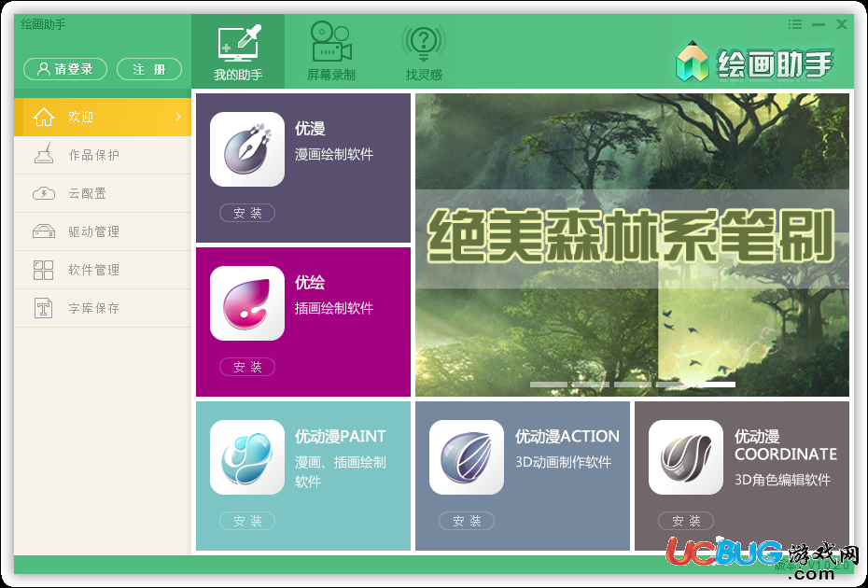Image resolution: width=868 pixels, height=588 pixels.
Task: Click the drive icon beside 驱动管理
Action: 44,231
